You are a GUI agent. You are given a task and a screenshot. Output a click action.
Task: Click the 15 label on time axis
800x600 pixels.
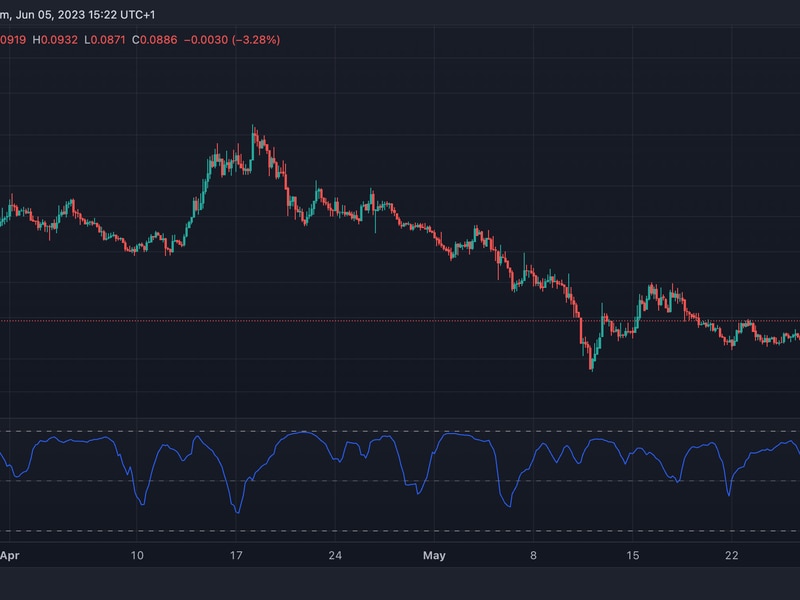click(633, 556)
